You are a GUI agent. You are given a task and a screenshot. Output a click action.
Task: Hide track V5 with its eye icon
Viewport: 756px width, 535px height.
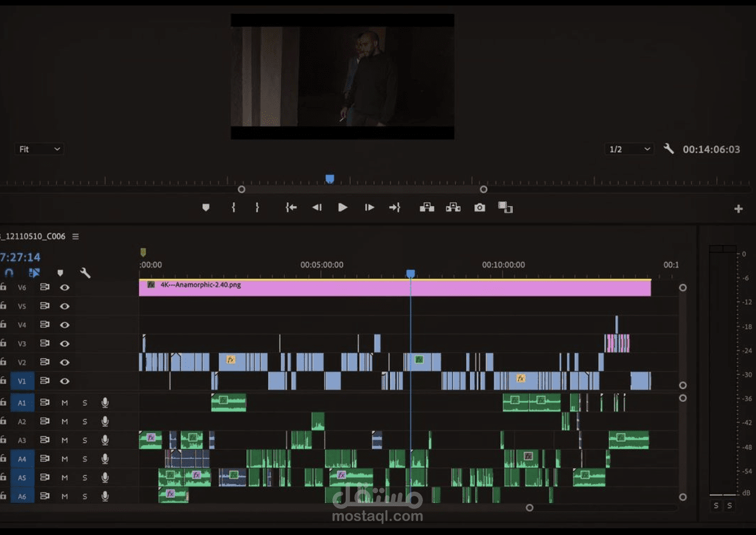(x=64, y=306)
